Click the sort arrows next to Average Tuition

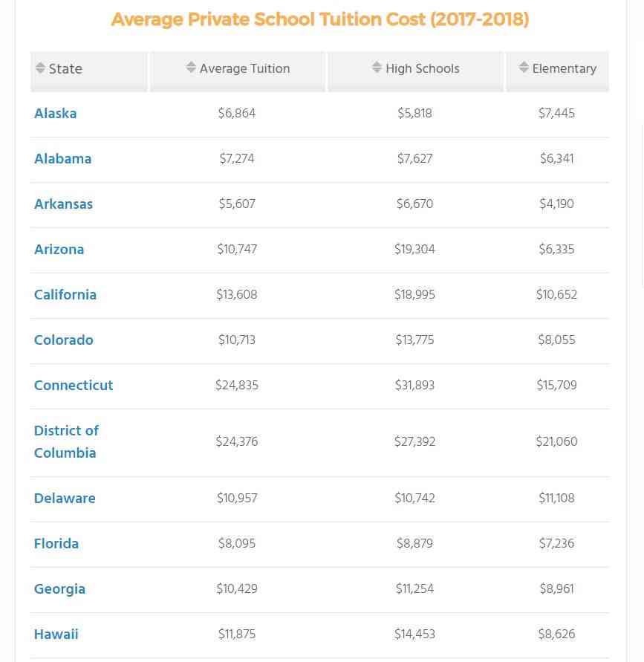[x=191, y=68]
